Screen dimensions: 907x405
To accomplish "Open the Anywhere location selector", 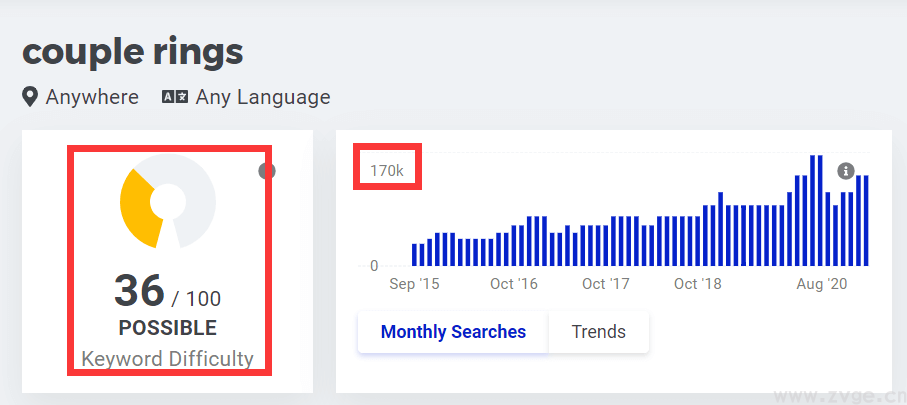I will tap(92, 97).
